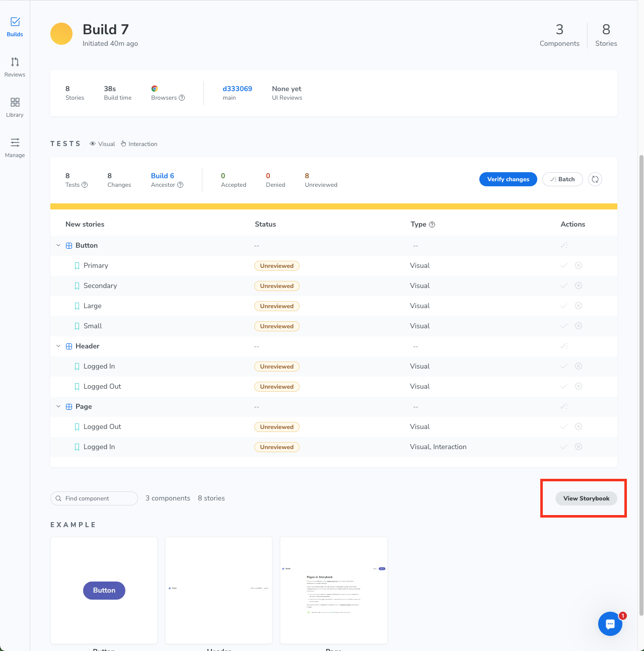Open the Build 6 ancestor link

pos(163,176)
